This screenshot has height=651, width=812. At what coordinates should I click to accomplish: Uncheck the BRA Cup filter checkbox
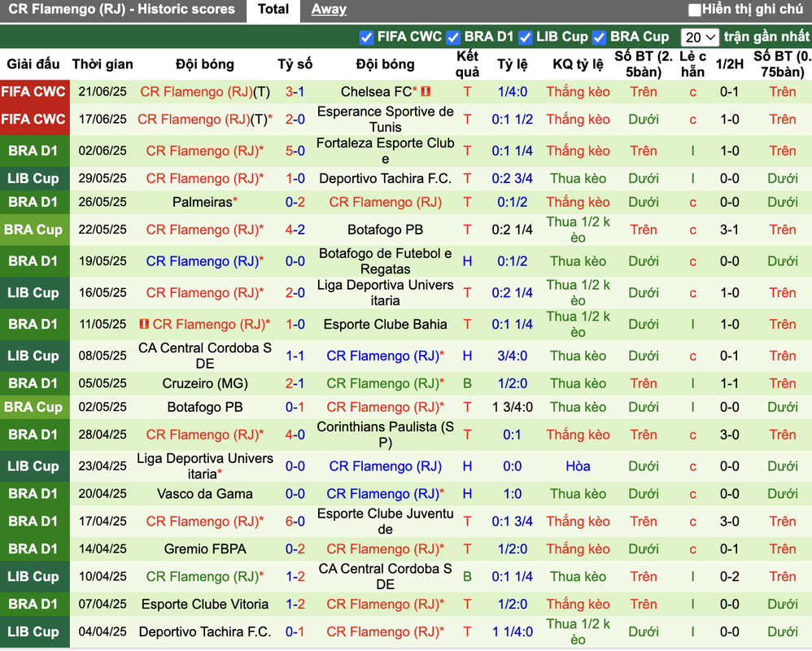599,37
